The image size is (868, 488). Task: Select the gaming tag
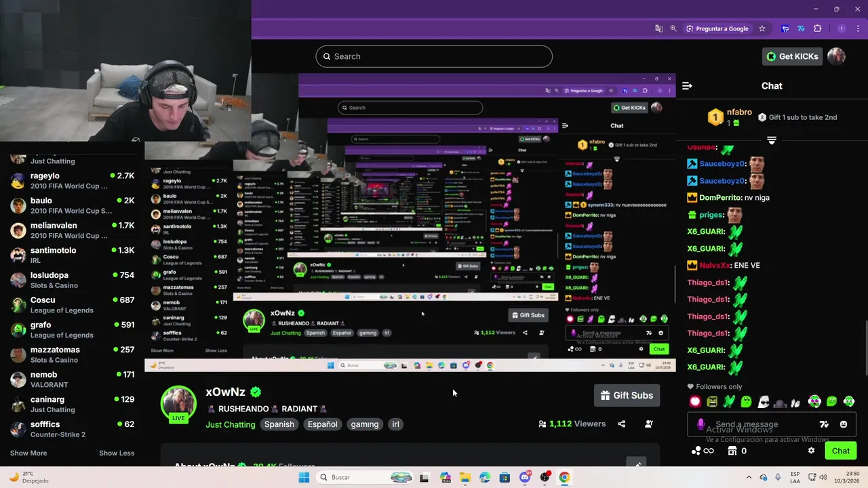(x=365, y=424)
